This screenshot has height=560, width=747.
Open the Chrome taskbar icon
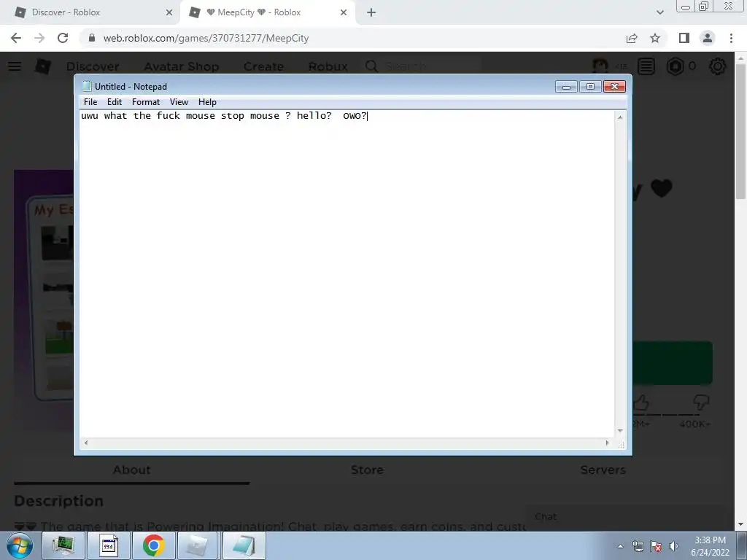click(153, 545)
